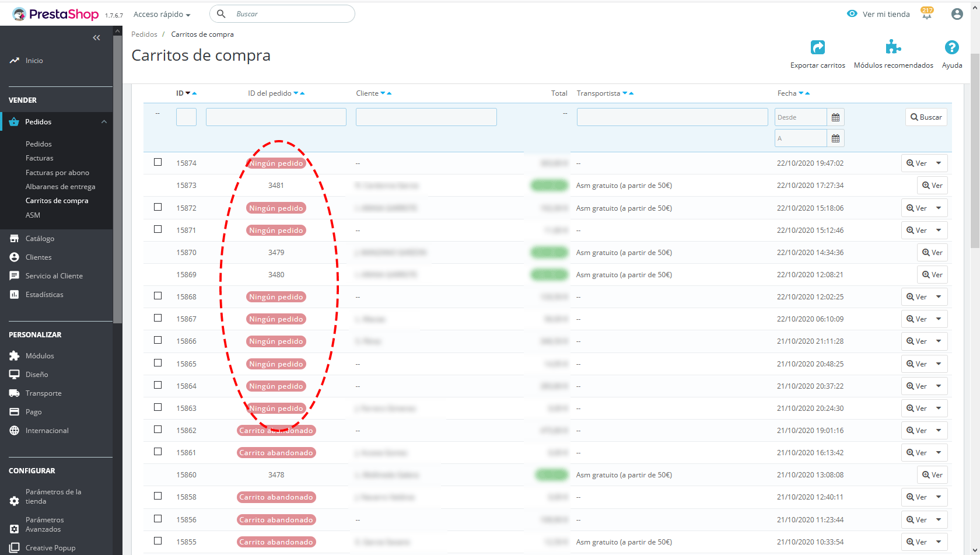Image resolution: width=980 pixels, height=555 pixels.
Task: Click the Pedidos breadcrumb link
Action: pos(144,34)
